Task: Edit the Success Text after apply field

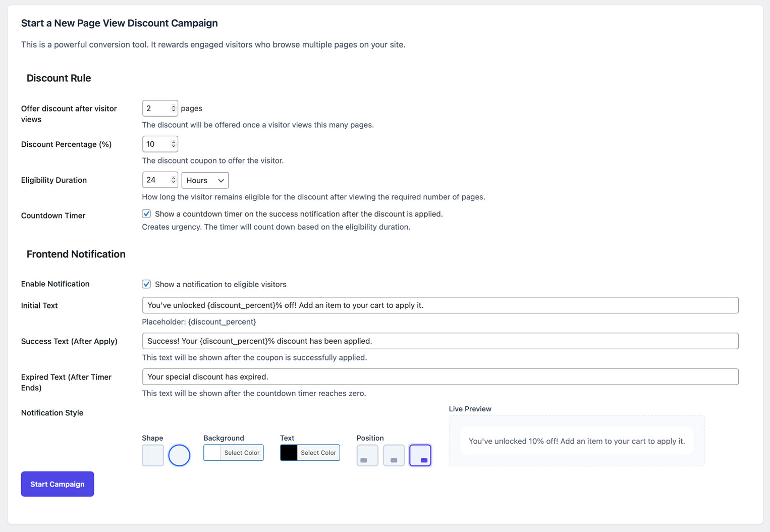Action: click(x=440, y=341)
